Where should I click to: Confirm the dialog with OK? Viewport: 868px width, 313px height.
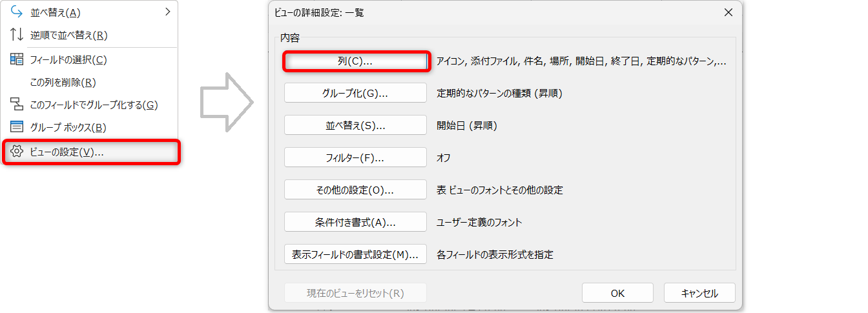click(x=617, y=293)
